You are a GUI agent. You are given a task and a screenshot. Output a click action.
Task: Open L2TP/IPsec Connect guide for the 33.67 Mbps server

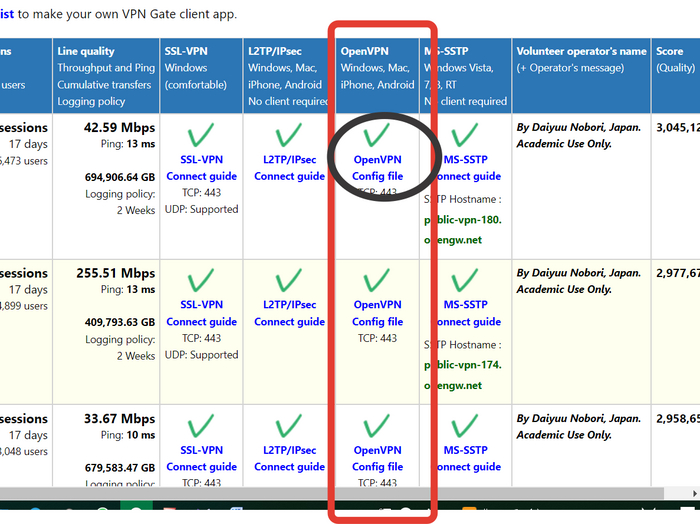pos(289,458)
